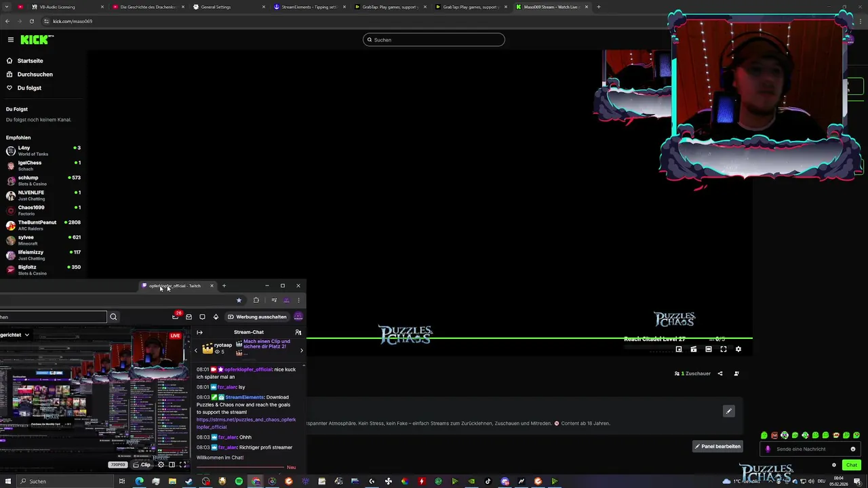This screenshot has height=488, width=868.
Task: Open Twitch notifications with 26 badge
Action: [x=176, y=316]
